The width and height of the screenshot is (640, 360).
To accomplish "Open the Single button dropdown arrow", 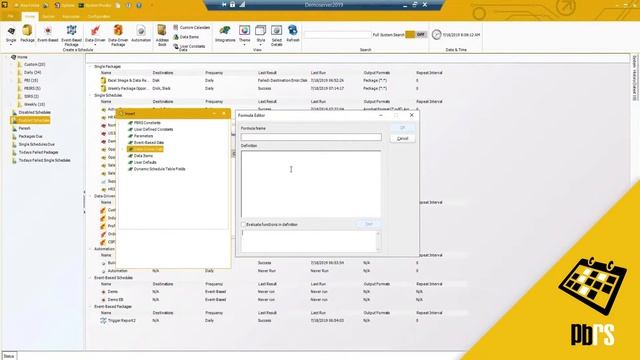I will (x=11, y=44).
